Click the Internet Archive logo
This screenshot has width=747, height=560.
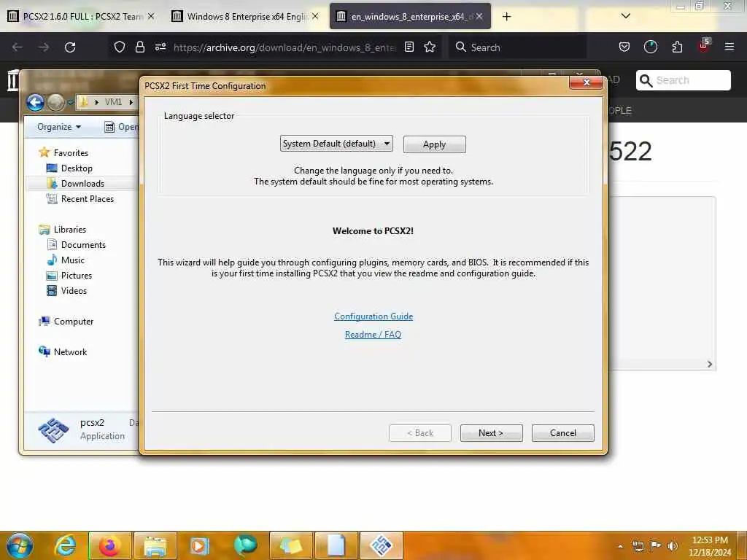(12, 80)
